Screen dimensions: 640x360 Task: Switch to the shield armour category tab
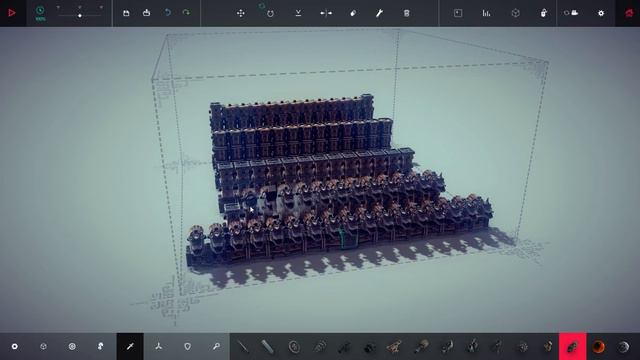[x=187, y=347]
